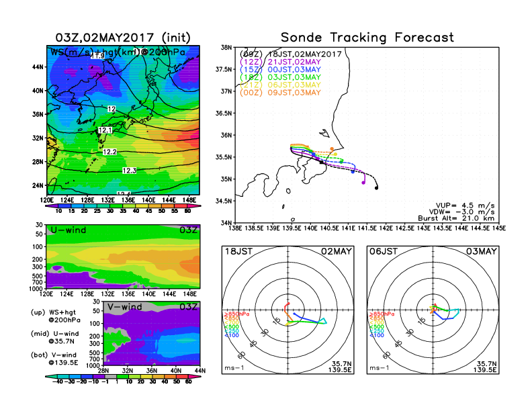The image size is (532, 411).
Task: Click the '(mid) U-wind @35.7N' description
Action: click(54, 337)
